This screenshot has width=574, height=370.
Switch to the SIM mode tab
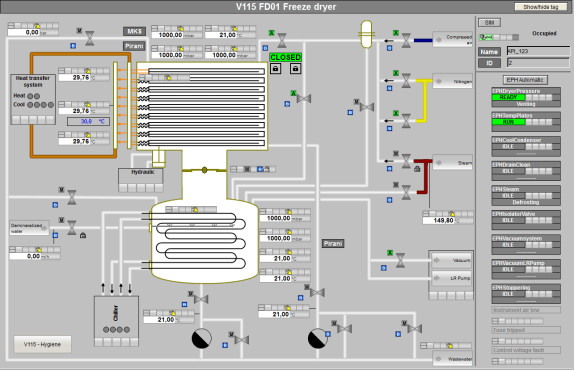pos(489,23)
